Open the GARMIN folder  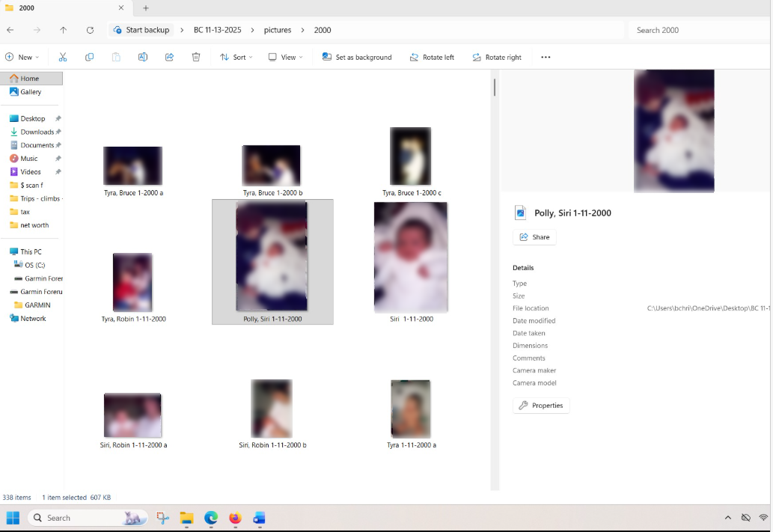tap(31, 305)
